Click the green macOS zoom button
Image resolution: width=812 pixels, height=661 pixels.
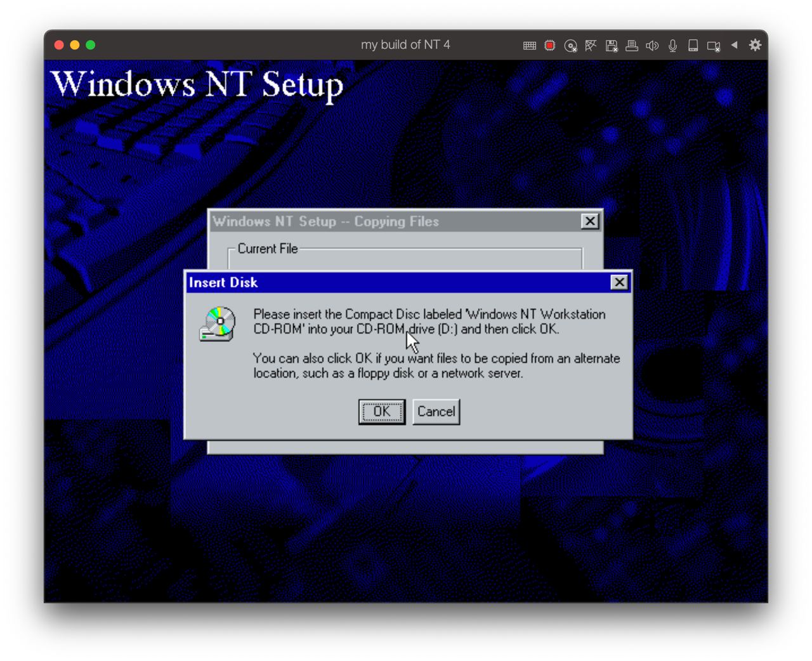pos(91,45)
